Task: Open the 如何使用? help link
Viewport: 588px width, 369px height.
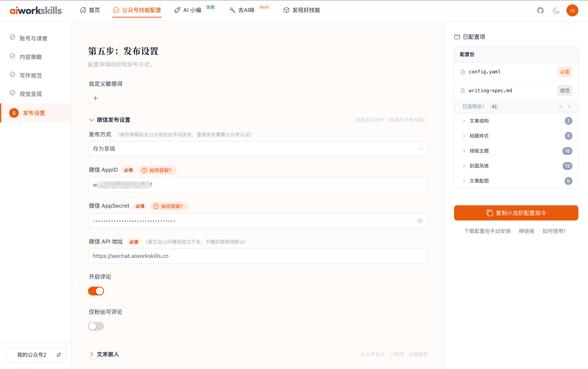Action: coord(554,231)
